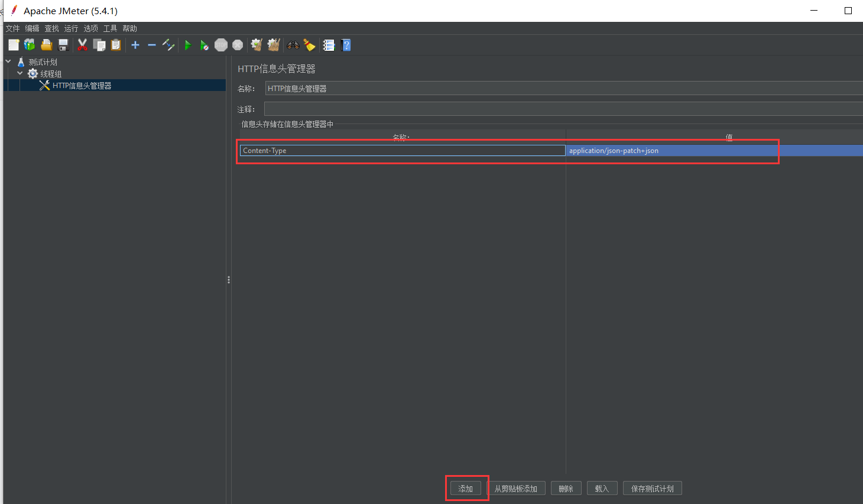
Task: Open the function helper list icon
Action: [x=329, y=45]
